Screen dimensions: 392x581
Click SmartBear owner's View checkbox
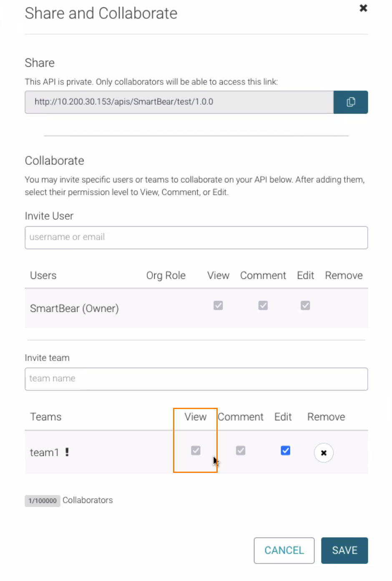point(218,306)
